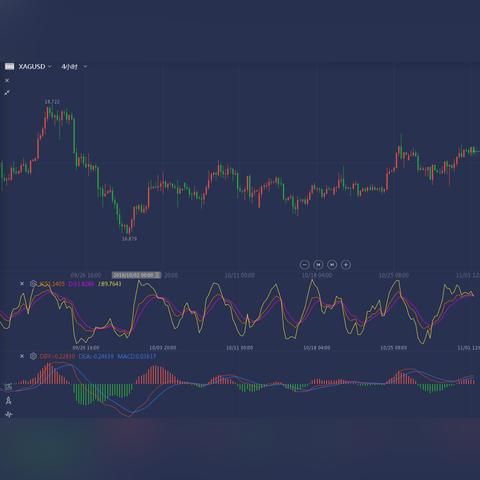Click the highlighted 2018/10/02 time label
This screenshot has height=480, width=480.
point(136,275)
